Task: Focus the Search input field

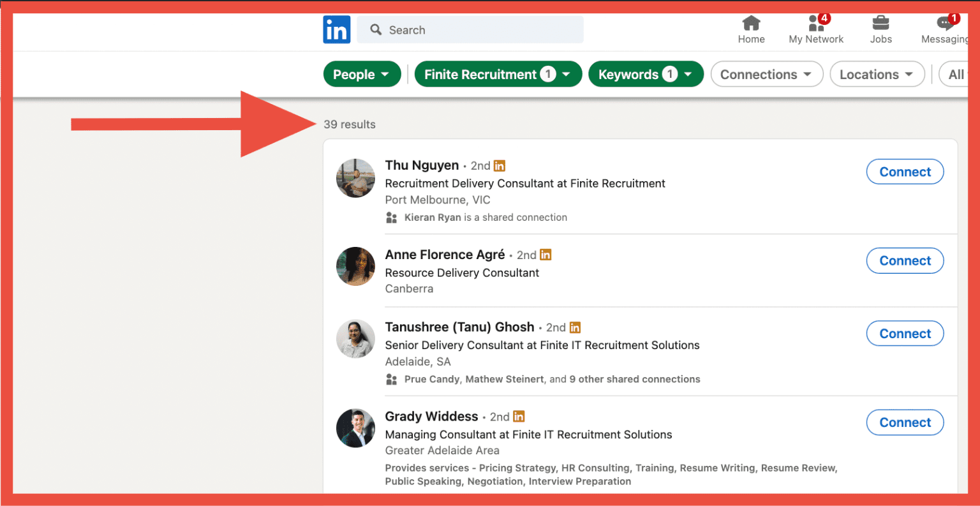Action: coord(470,30)
